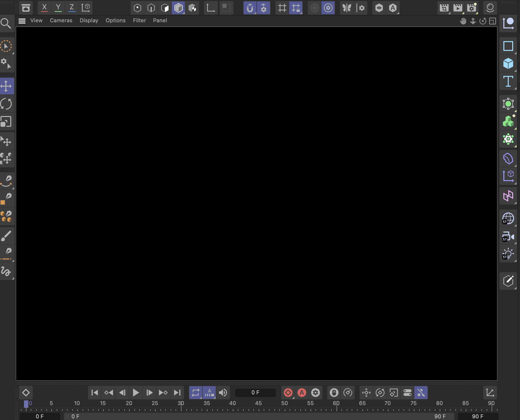Select the Move tool
This screenshot has height=420, width=520.
(x=6, y=86)
